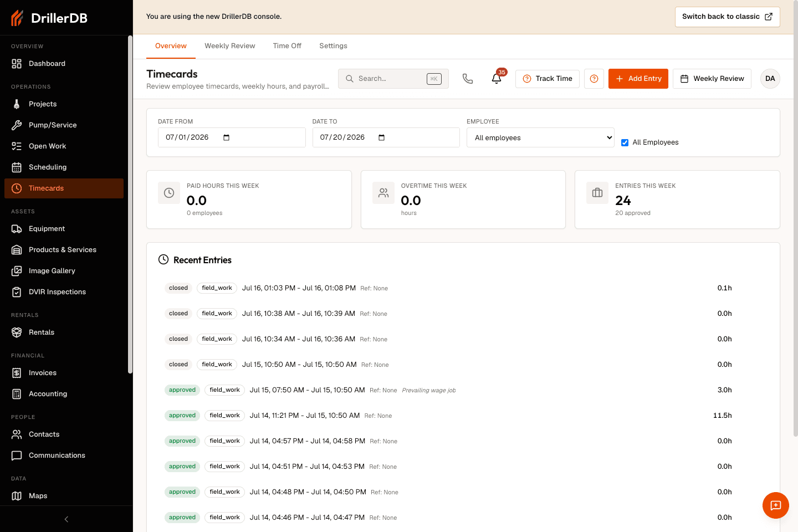Click the Paid Hours This Week card
The height and width of the screenshot is (532, 798).
[x=249, y=199]
